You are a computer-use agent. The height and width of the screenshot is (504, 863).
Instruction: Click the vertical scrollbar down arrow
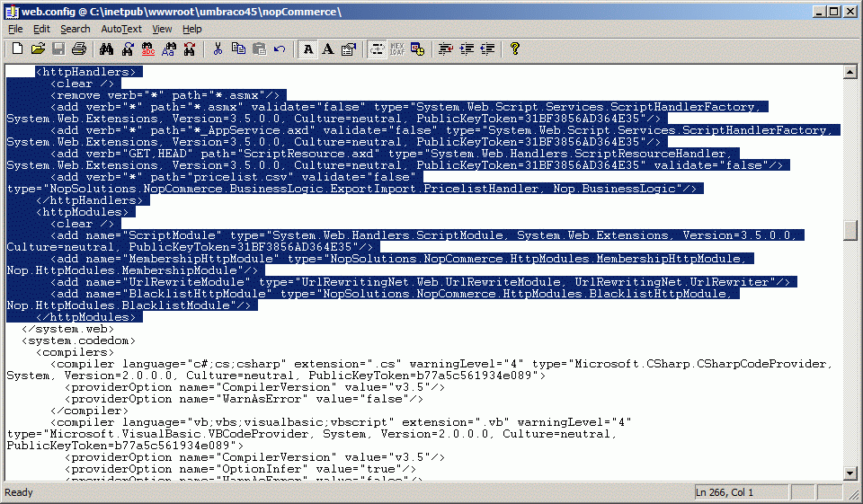coord(850,473)
